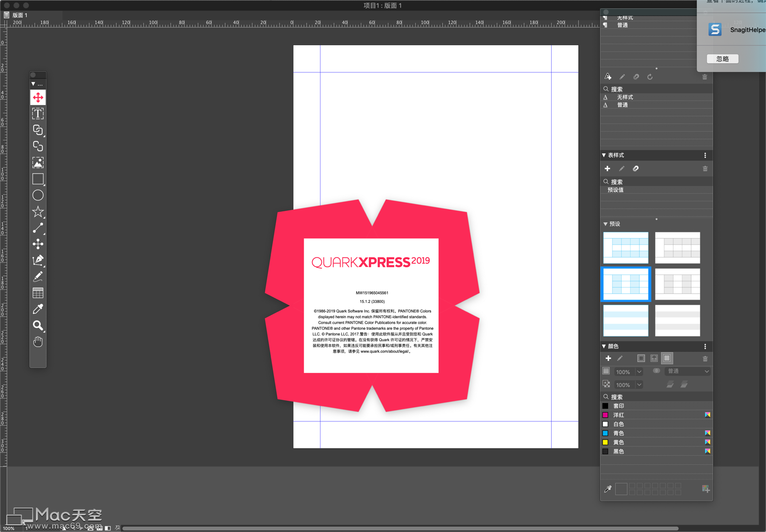
Task: Select the 无样式 character style
Action: (x=656, y=97)
